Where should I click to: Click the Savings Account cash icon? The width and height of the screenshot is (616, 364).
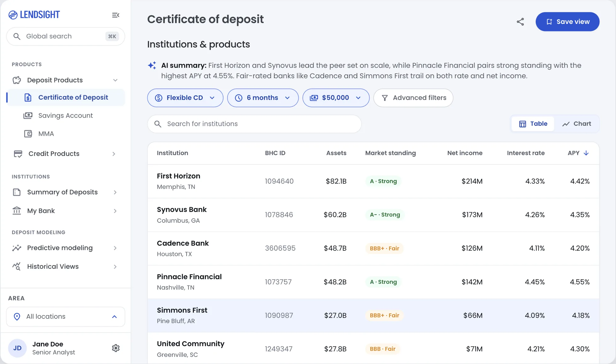click(x=28, y=115)
